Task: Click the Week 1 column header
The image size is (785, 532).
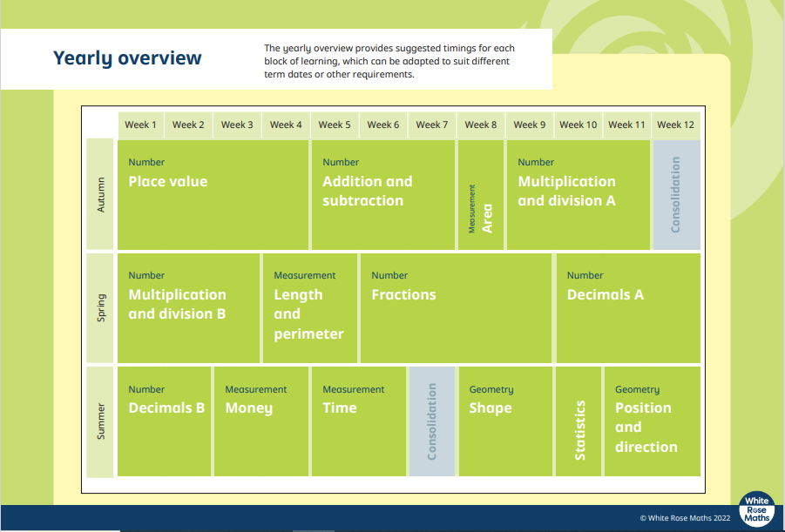Action: point(140,125)
